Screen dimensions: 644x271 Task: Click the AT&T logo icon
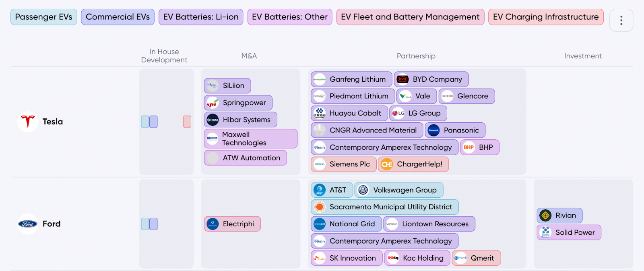click(320, 190)
